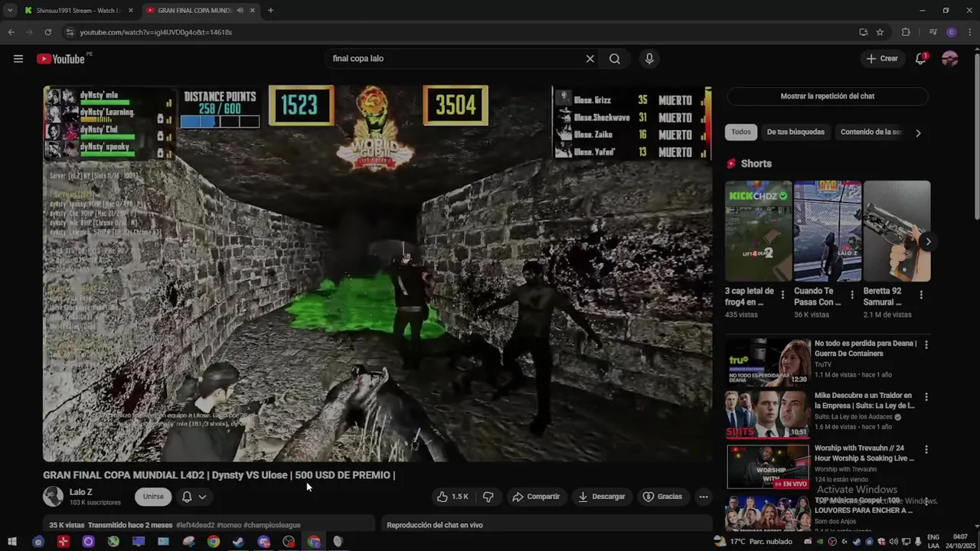Image resolution: width=980 pixels, height=551 pixels.
Task: Start voice search with the microphone
Action: click(649, 59)
